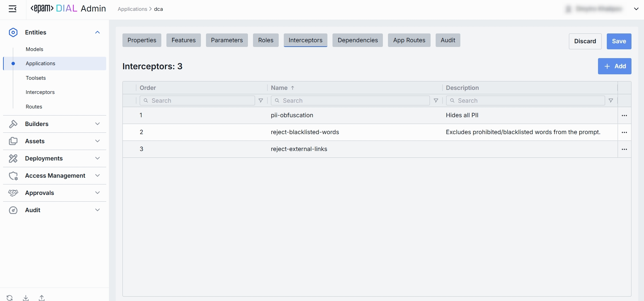Open row actions for pii-obfuscation
Screen dimensions: 644x301
[x=624, y=116]
